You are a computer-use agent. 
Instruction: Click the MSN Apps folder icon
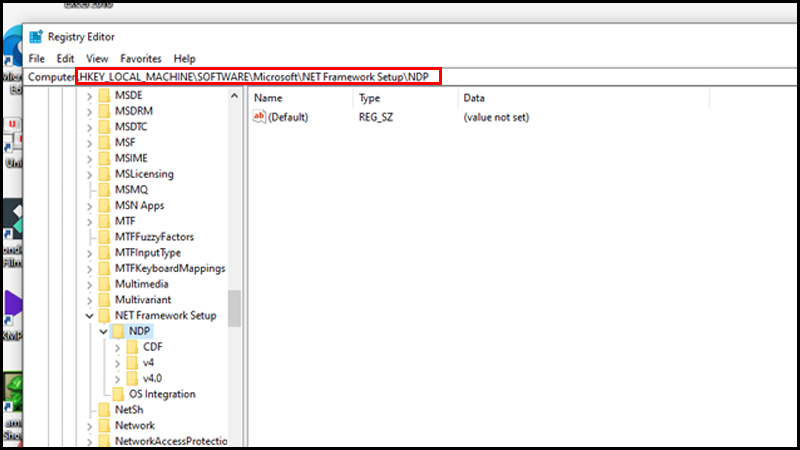point(104,206)
